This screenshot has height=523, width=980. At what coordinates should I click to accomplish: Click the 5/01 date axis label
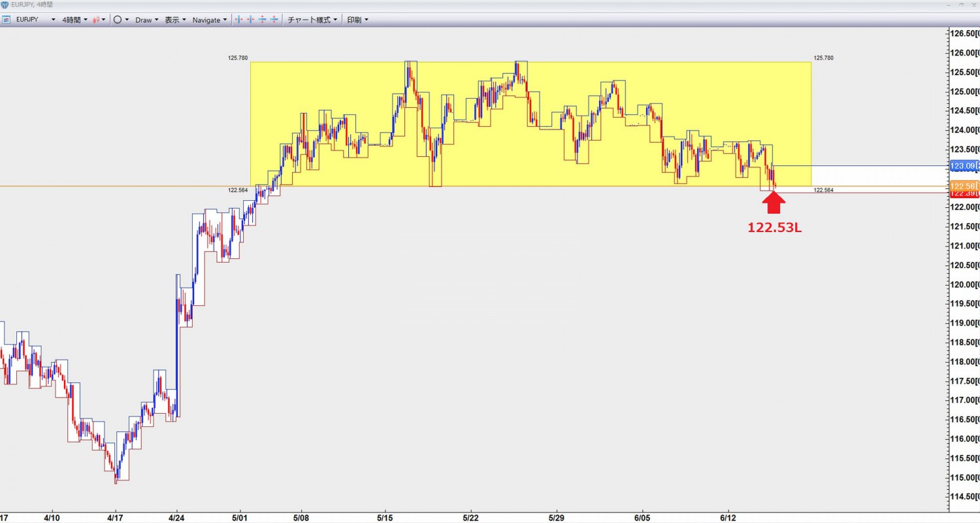point(241,518)
